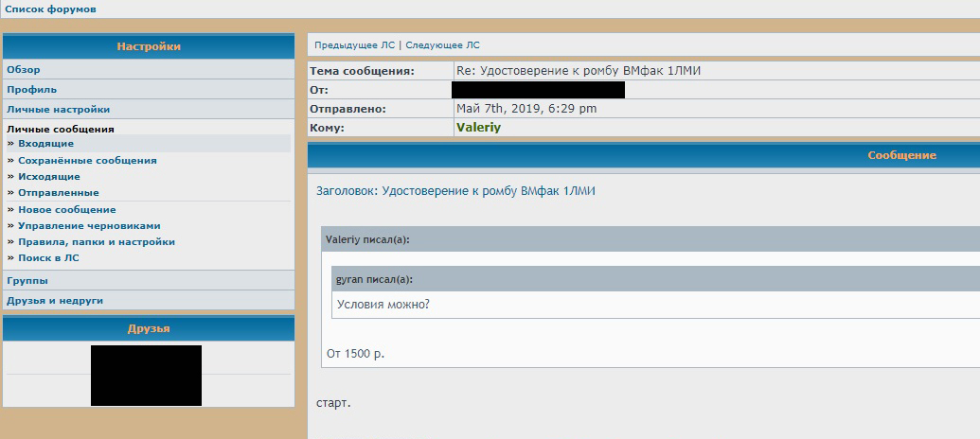The image size is (980, 439).
Task: Open Исходящие outbox folder
Action: [x=49, y=177]
